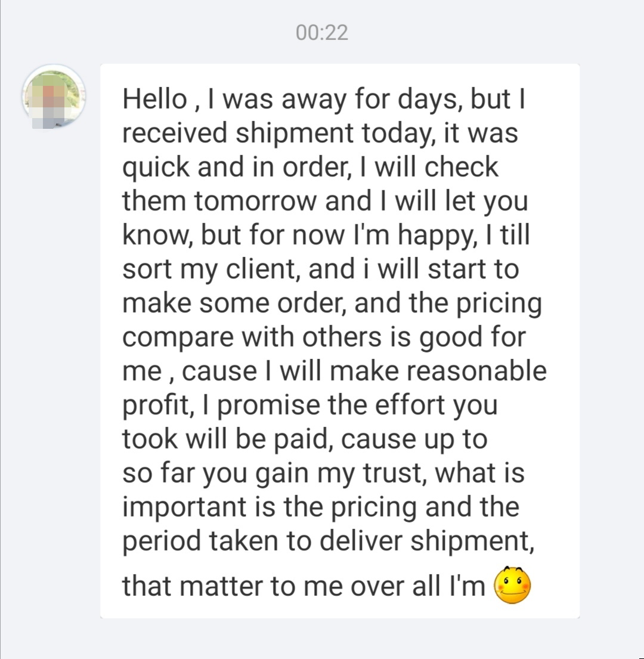The image size is (644, 659).
Task: Click the word "Hello" at message start
Action: coord(154,100)
